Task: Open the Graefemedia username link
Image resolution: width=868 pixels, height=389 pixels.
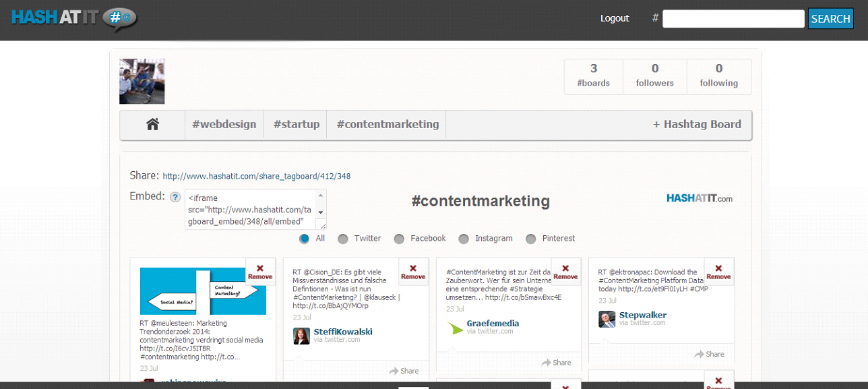Action: point(493,324)
